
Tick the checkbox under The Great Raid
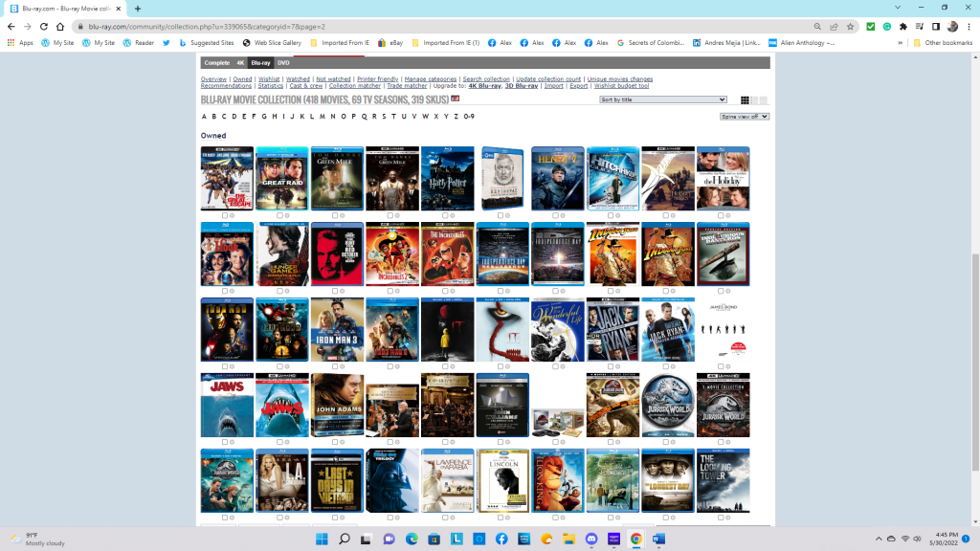pos(278,216)
